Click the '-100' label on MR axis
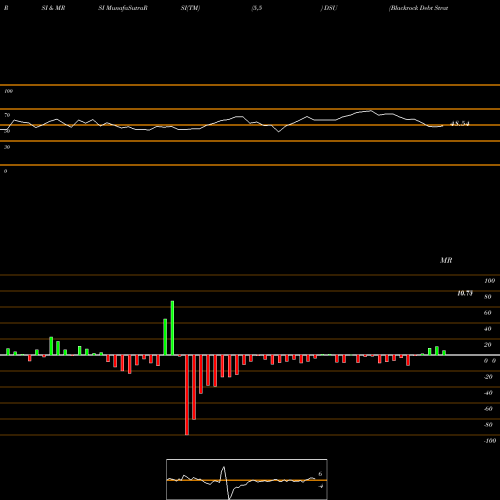Screen dimensions: 500x500 click(490, 441)
